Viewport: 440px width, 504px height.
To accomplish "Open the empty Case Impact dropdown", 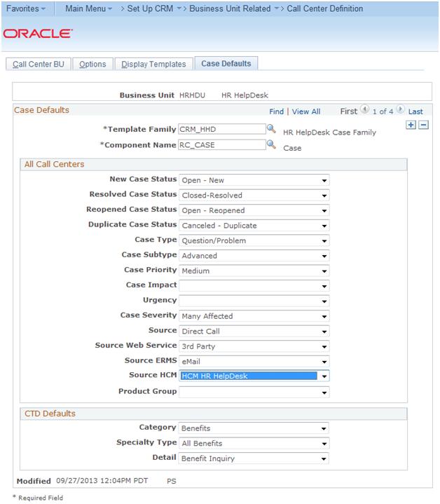I will (x=254, y=286).
